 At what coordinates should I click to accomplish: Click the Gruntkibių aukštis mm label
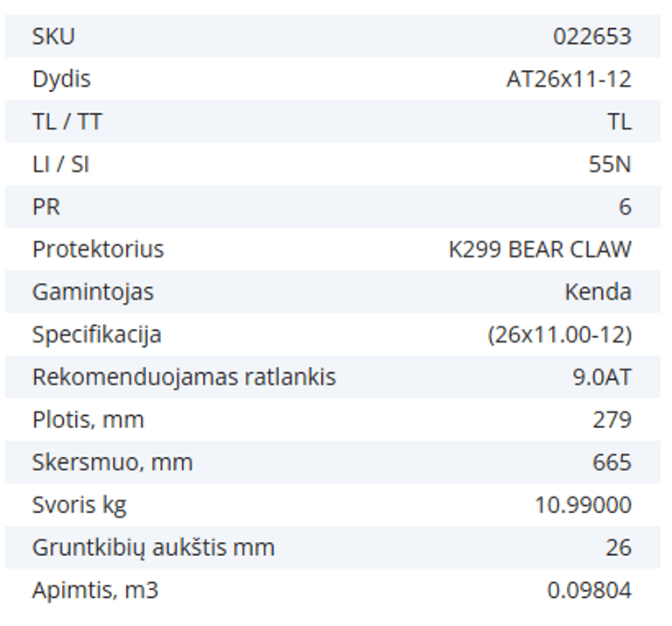click(153, 548)
